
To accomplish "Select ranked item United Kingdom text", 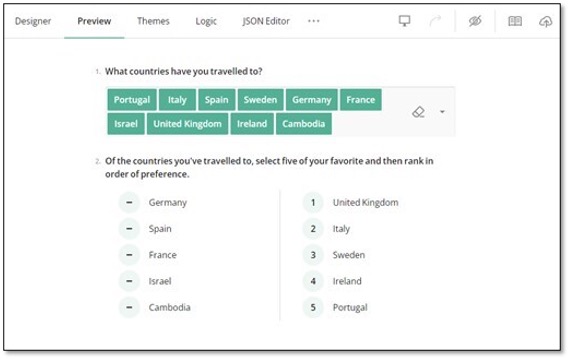I will coord(365,203).
